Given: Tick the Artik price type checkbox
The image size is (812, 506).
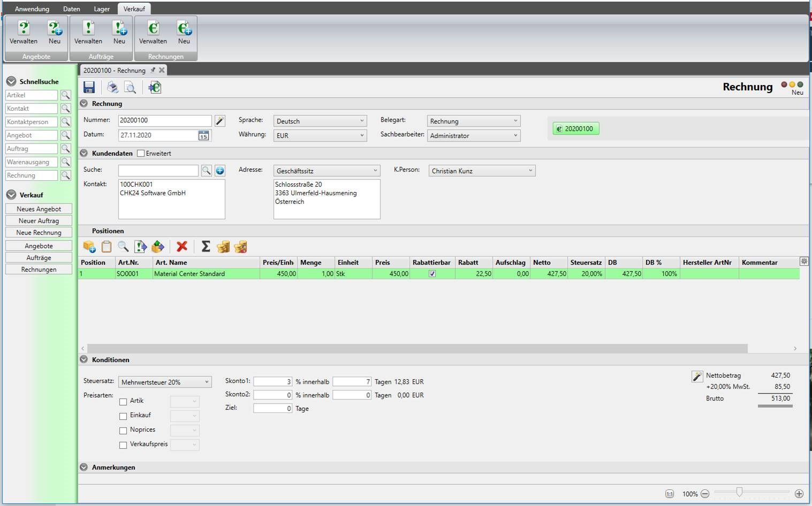Looking at the screenshot, I should pyautogui.click(x=123, y=402).
